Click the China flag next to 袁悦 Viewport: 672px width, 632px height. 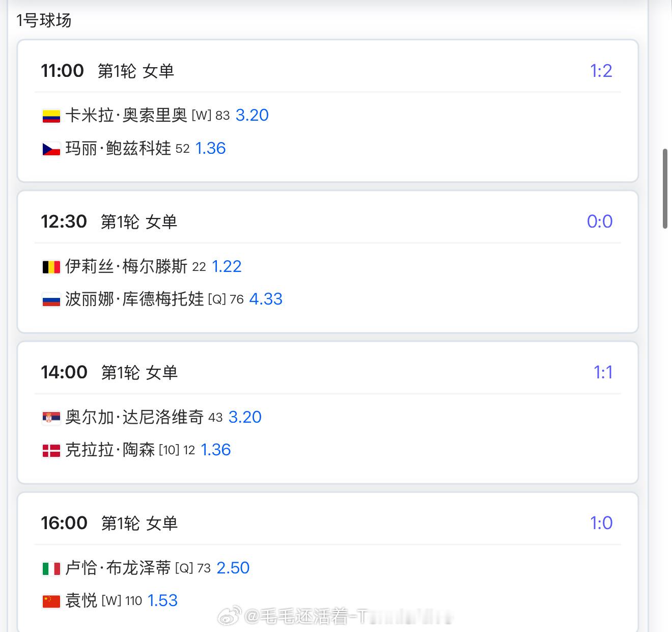click(x=51, y=601)
